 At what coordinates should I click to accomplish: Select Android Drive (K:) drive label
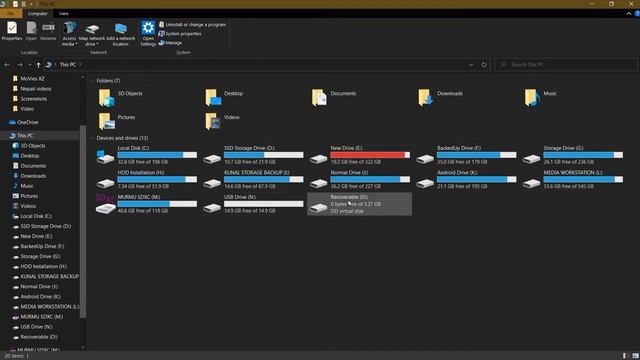tap(457, 173)
